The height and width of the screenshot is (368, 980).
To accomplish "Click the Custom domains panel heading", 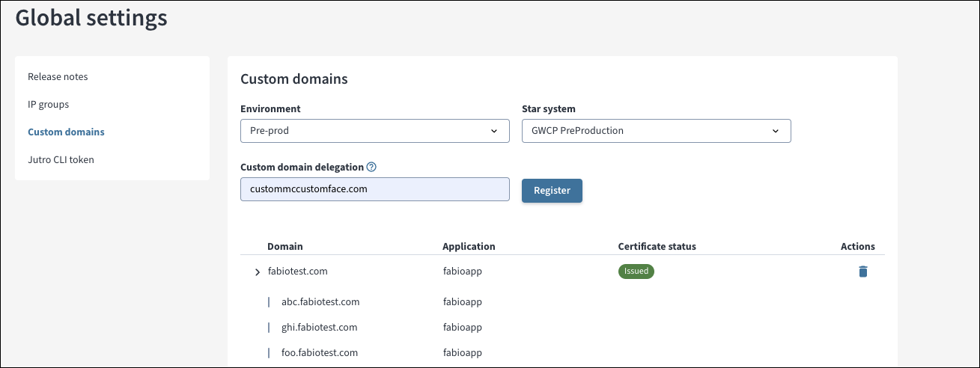I will (x=294, y=78).
